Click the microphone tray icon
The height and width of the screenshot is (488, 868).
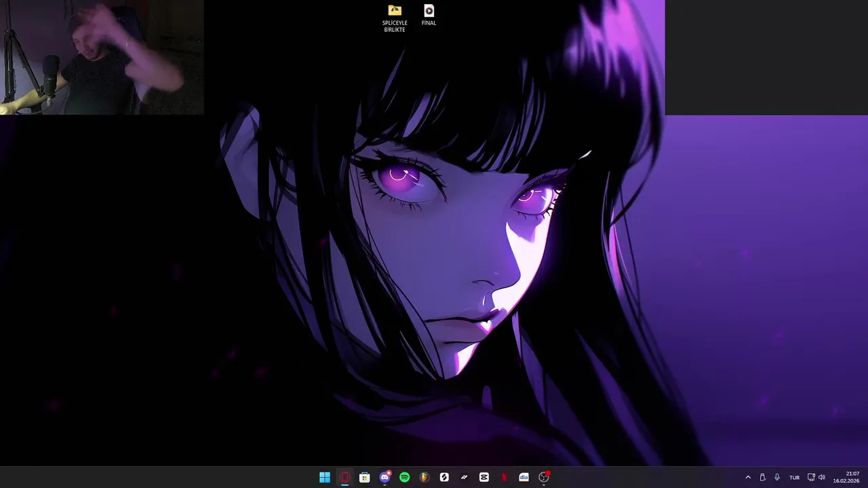click(777, 477)
